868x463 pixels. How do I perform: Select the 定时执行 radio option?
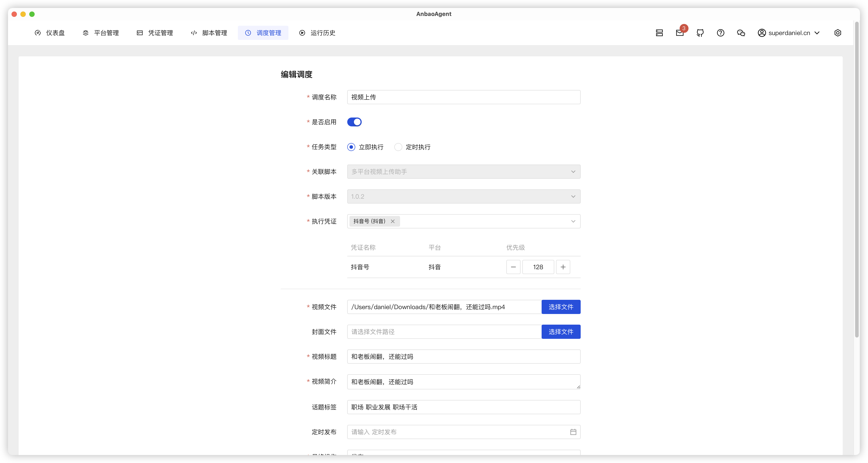[x=398, y=147]
